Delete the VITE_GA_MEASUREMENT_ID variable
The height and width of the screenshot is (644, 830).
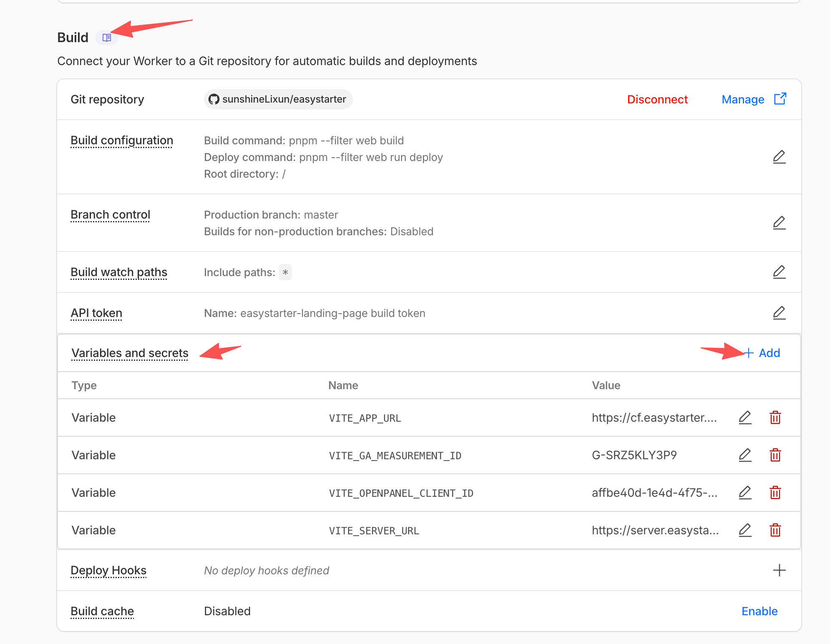[775, 455]
